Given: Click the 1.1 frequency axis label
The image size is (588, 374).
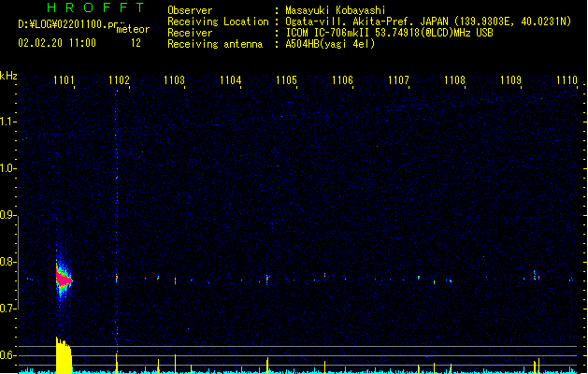Looking at the screenshot, I should 7,122.
